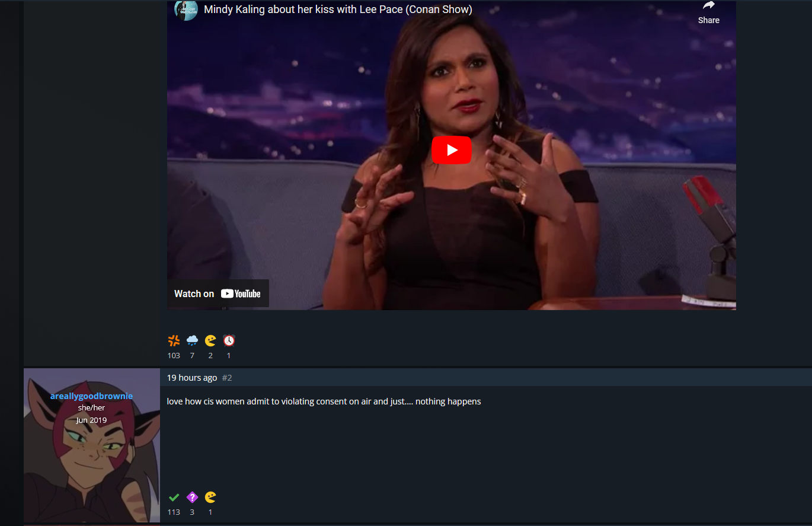
Task: View the count of 3 under the question reaction
Action: coord(192,512)
